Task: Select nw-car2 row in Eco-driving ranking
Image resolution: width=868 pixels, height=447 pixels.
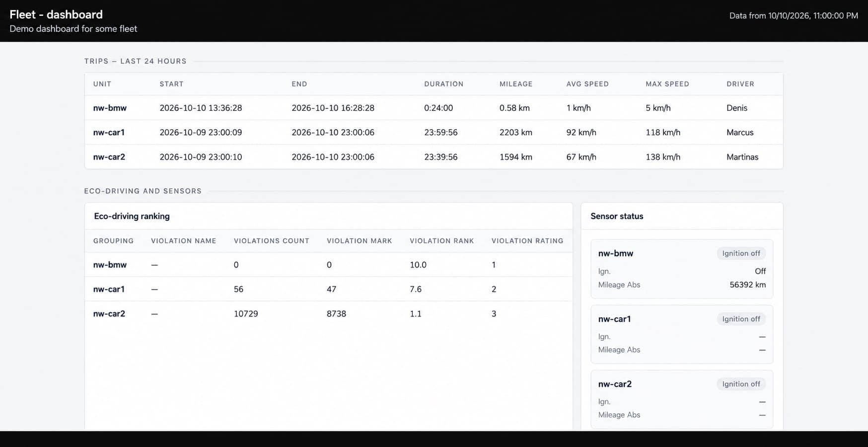Action: (329, 314)
